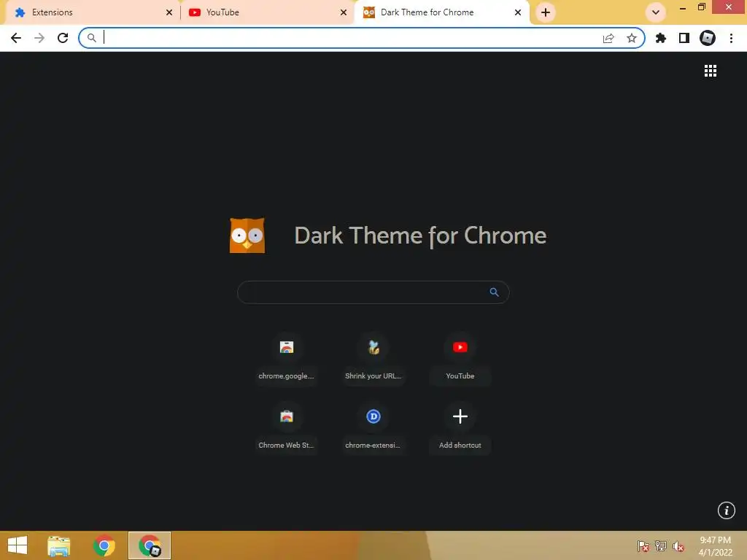Open the Extensions puzzle menu
747x560 pixels.
pos(661,38)
